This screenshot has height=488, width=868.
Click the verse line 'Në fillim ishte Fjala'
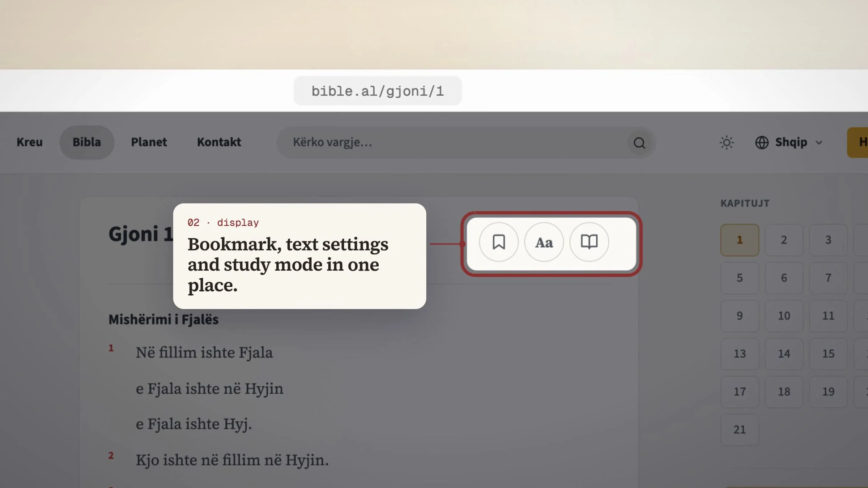point(204,352)
